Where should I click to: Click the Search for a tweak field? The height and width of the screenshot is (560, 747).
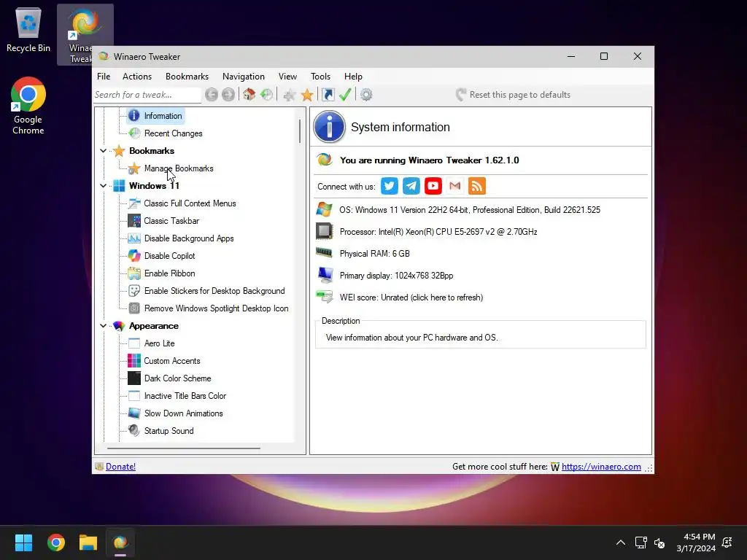(x=147, y=95)
